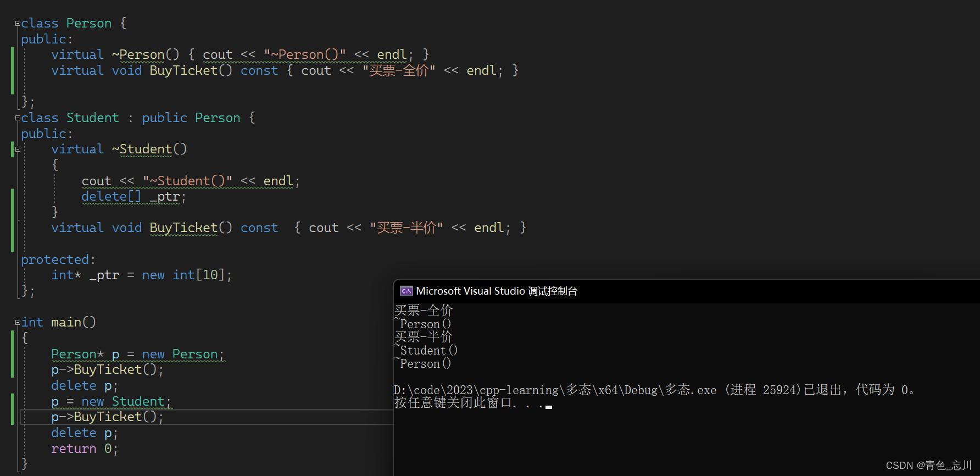980x476 pixels.
Task: Click the virtual ~Student() declaration
Action: click(119, 150)
